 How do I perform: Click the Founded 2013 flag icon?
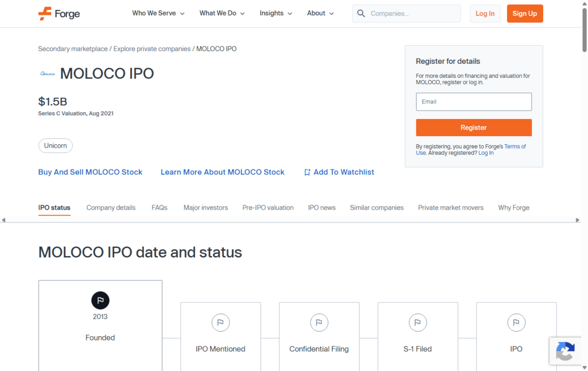click(100, 301)
